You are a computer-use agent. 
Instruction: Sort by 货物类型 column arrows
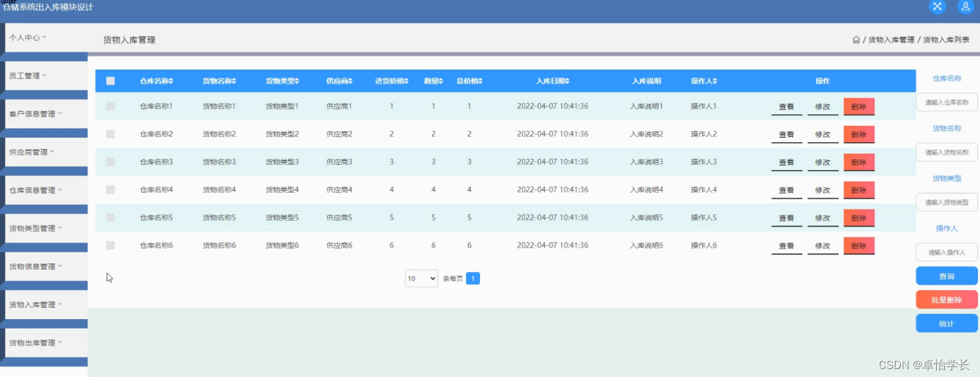297,81
